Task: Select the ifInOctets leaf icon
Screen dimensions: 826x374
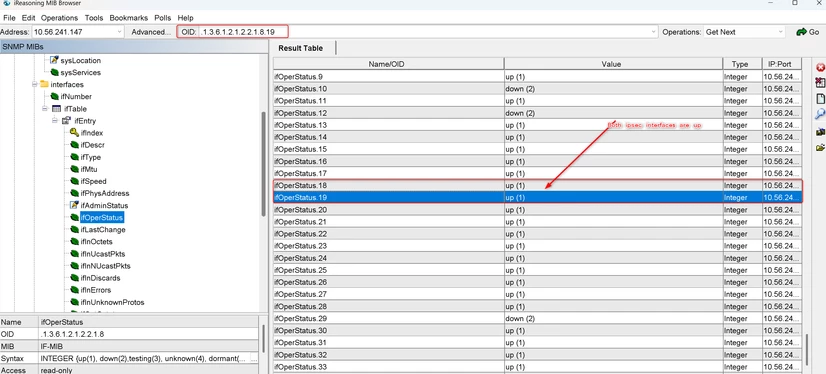Action: (74, 242)
